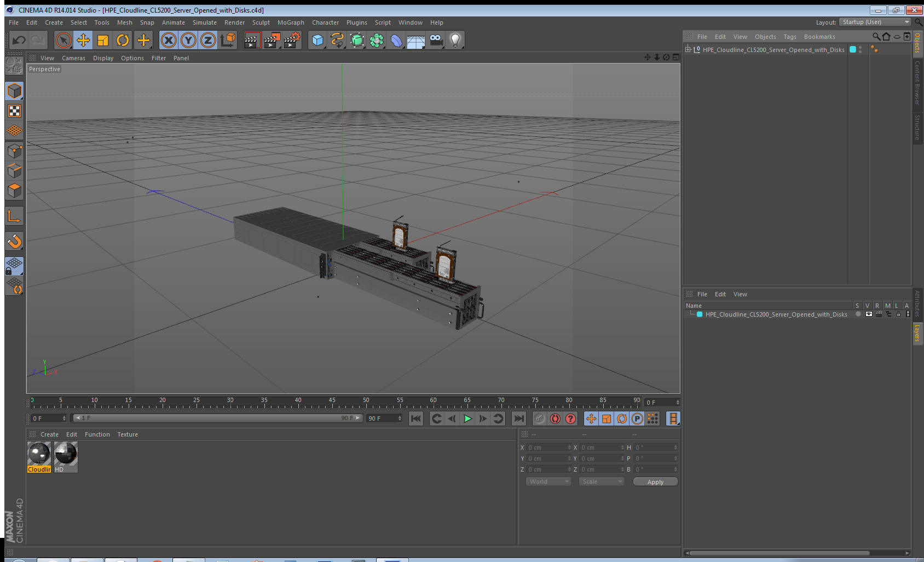Expand the HPE_Cloudline object tree node

688,49
